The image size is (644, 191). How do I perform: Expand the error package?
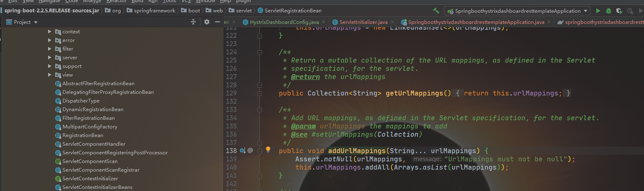(50, 40)
